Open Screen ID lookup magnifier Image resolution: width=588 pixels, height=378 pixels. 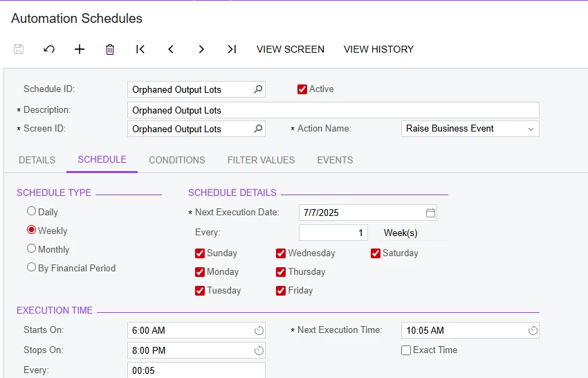point(258,129)
